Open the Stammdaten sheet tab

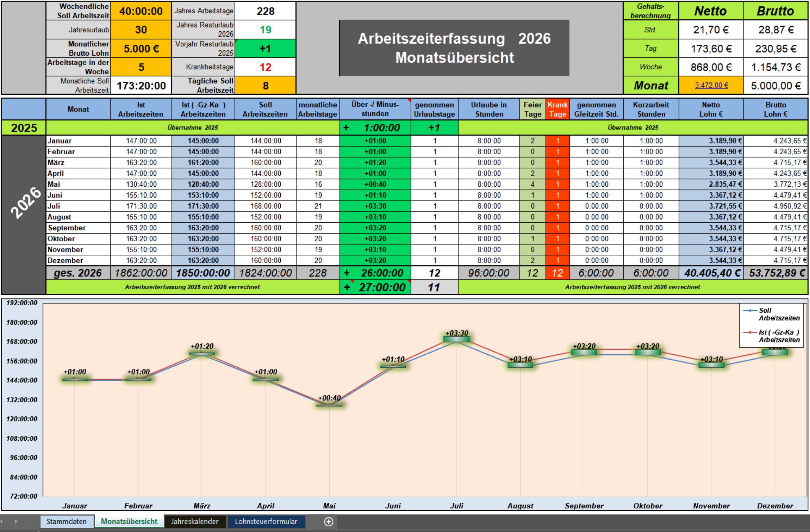tap(66, 521)
